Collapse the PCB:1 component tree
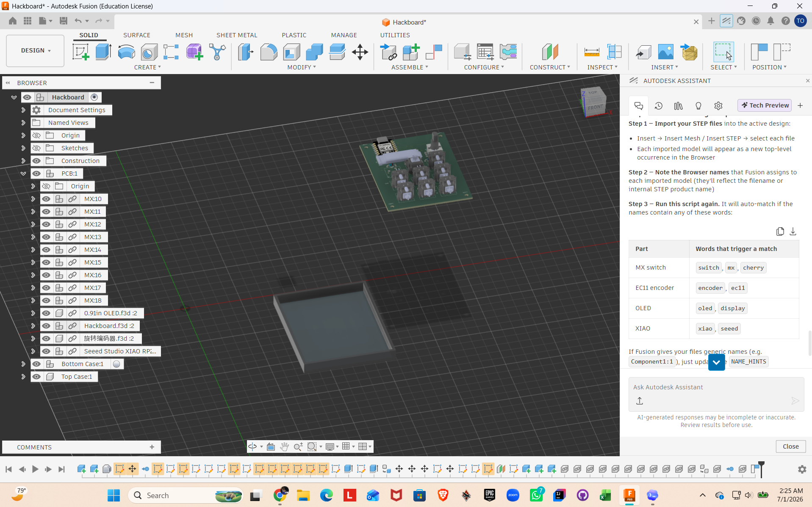 [x=23, y=174]
